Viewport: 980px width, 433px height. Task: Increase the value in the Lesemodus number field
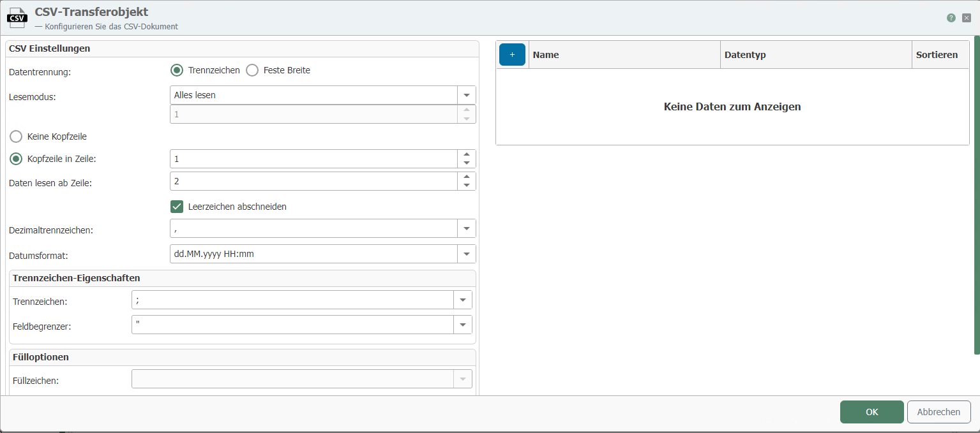[x=467, y=111]
